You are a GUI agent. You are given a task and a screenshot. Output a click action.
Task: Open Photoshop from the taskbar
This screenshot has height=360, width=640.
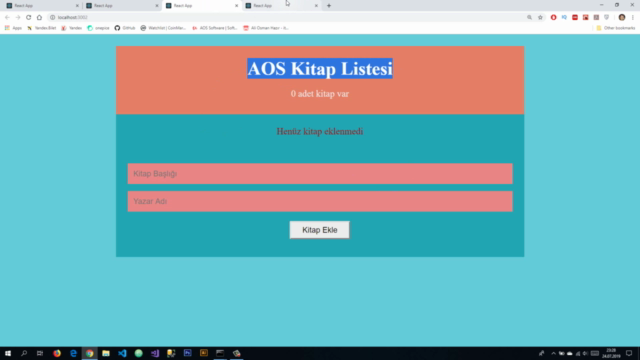click(187, 353)
